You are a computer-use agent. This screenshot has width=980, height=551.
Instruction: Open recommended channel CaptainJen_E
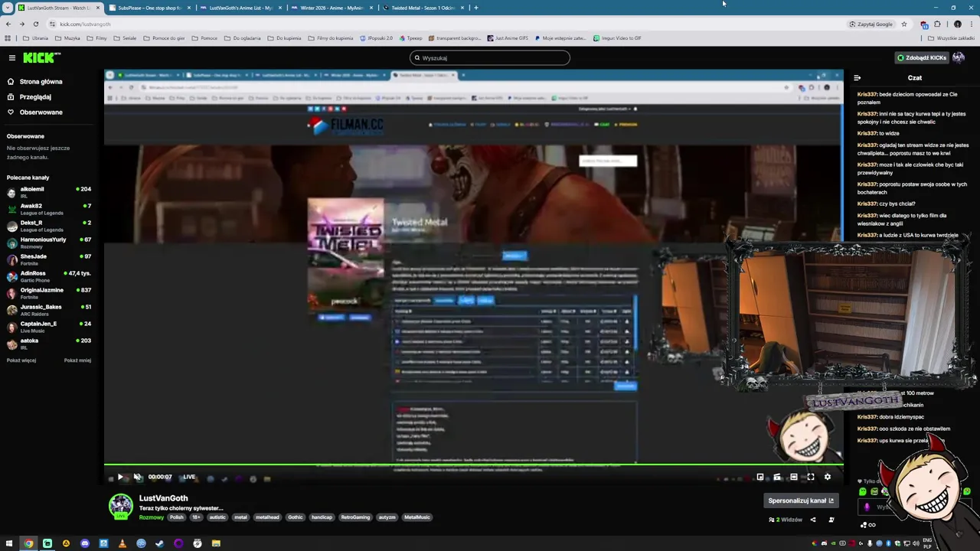coord(49,326)
